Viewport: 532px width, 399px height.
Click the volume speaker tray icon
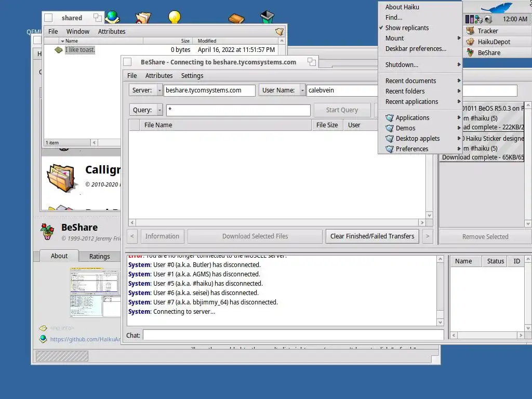[488, 19]
